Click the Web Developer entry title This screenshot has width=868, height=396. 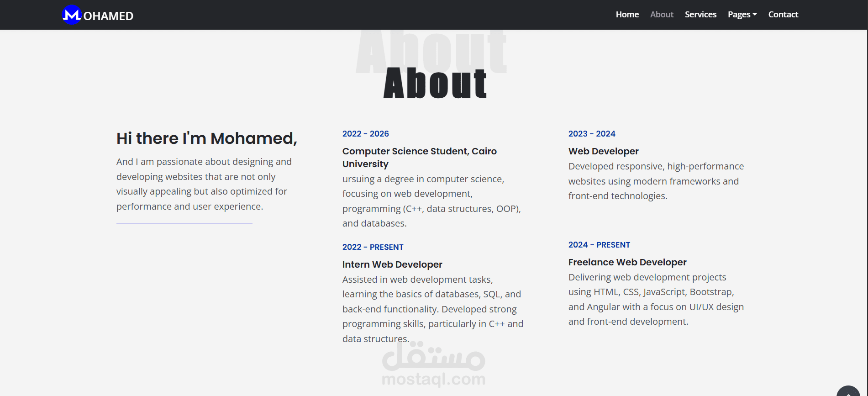tap(603, 151)
